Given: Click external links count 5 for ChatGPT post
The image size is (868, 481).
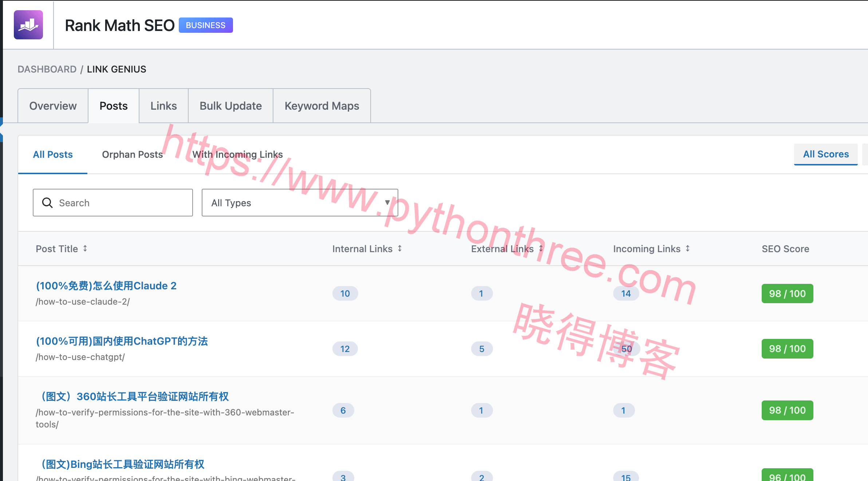Looking at the screenshot, I should coord(482,349).
